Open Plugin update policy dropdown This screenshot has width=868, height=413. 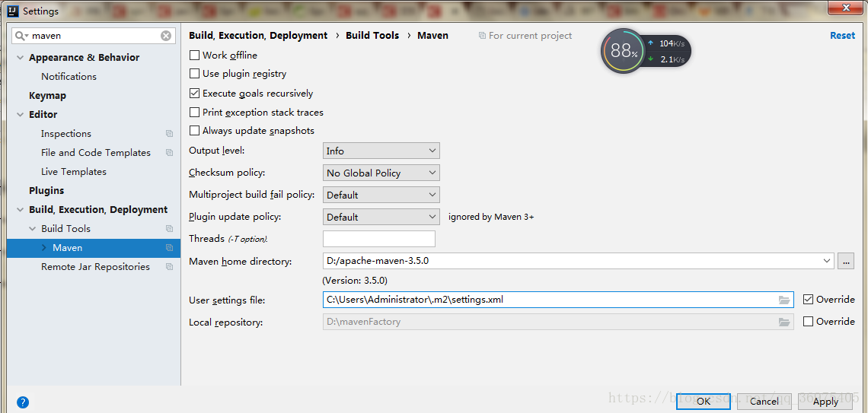tap(381, 218)
